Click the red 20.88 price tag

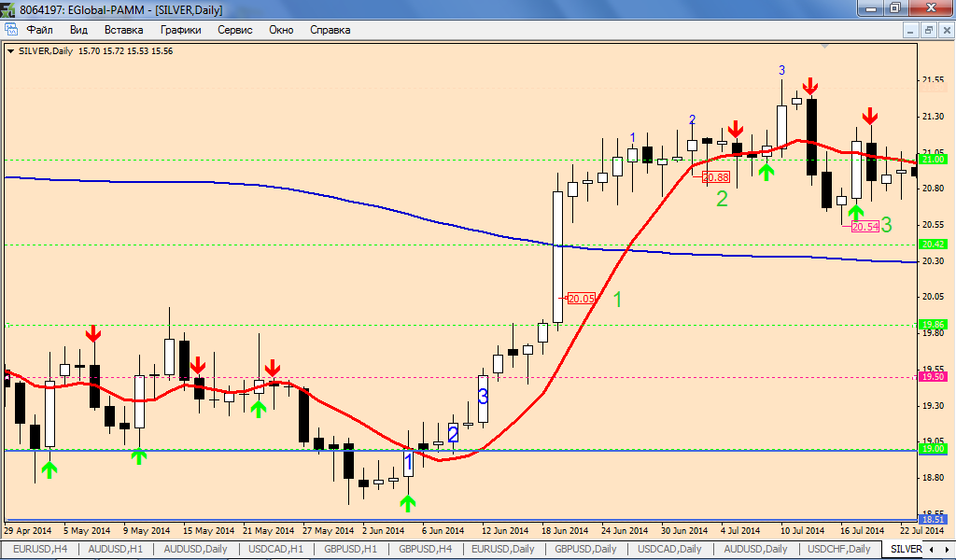click(715, 177)
